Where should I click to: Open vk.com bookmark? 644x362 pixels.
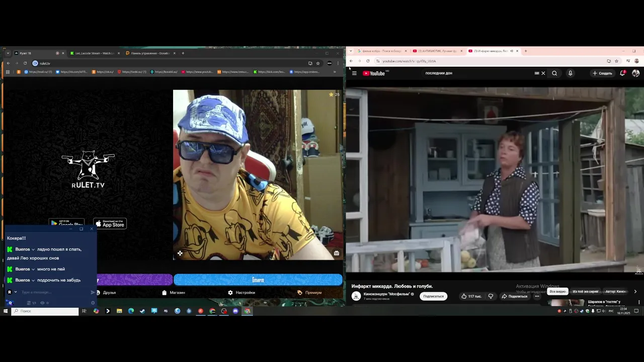[x=71, y=72]
